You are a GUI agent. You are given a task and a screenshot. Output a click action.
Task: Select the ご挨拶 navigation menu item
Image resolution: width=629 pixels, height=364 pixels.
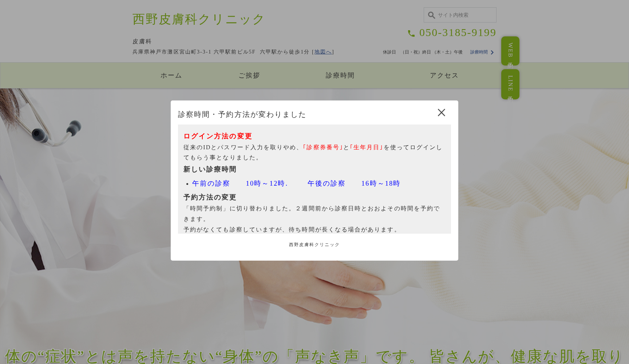coord(249,75)
